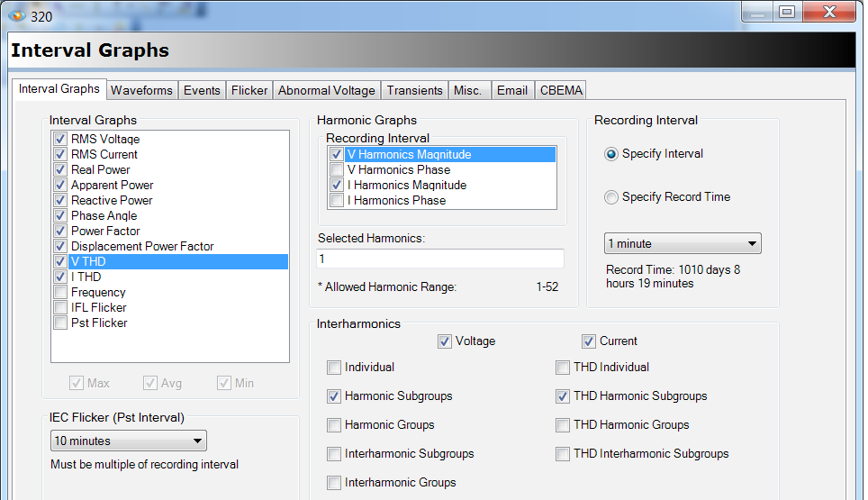This screenshot has height=500, width=868.
Task: Switch to the Waveforms tab
Action: [x=141, y=90]
